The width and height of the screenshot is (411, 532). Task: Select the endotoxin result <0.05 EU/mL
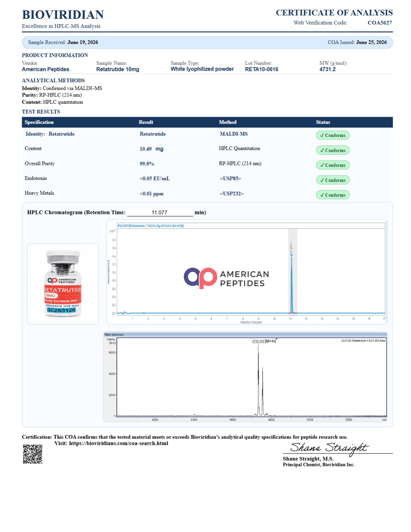click(x=155, y=179)
